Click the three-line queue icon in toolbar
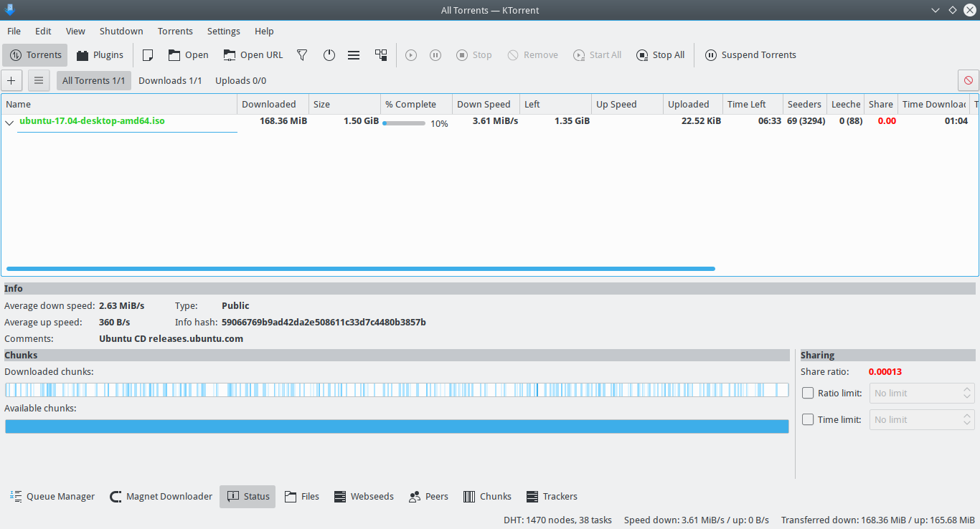Image resolution: width=980 pixels, height=529 pixels. coord(354,55)
